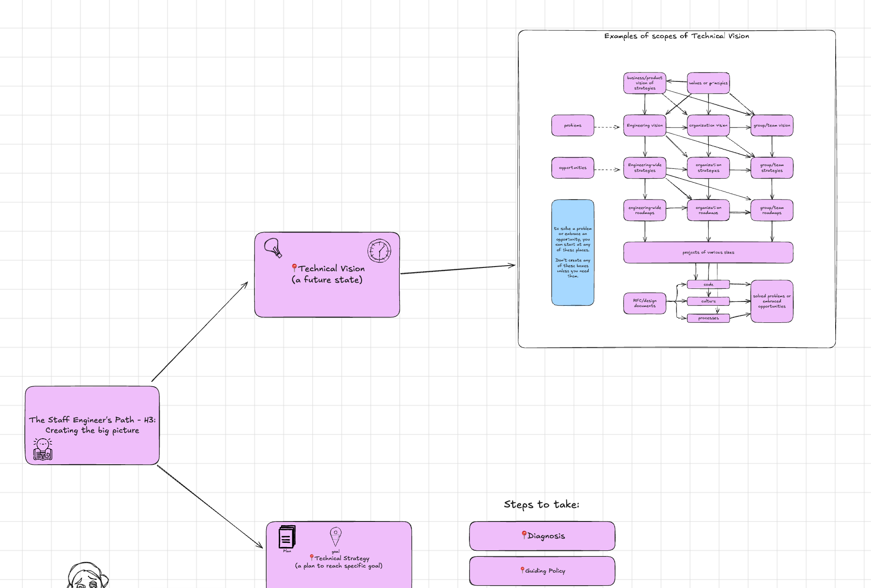The image size is (871, 588).
Task: Click the clock icon in Technical Vision box
Action: [x=379, y=251]
